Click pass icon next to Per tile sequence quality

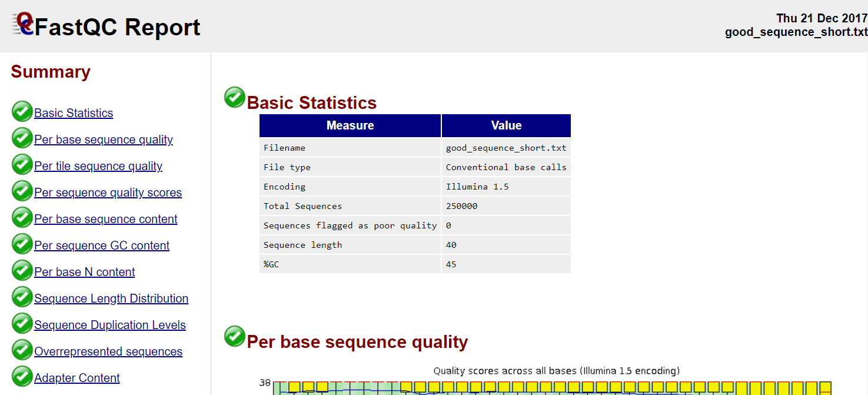22,164
